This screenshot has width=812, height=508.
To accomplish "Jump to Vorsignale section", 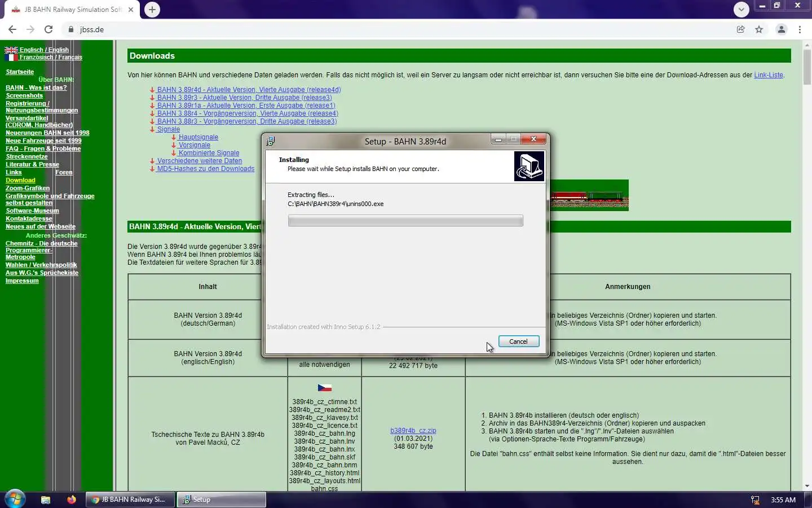I will (x=194, y=145).
